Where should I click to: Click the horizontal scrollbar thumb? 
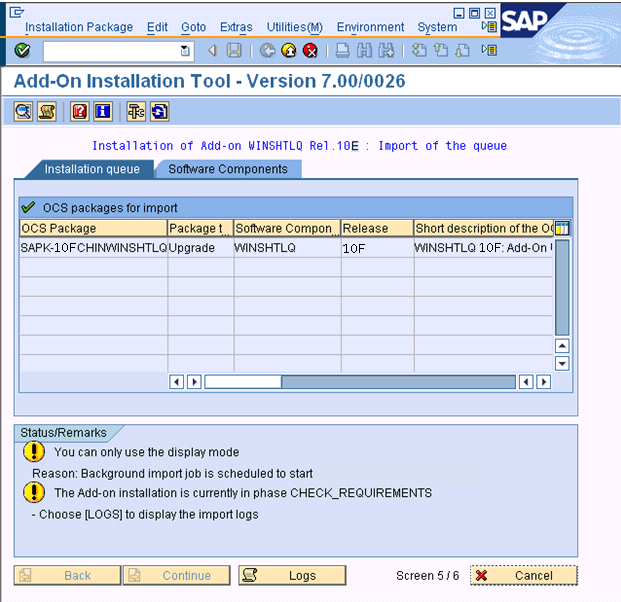(x=243, y=382)
